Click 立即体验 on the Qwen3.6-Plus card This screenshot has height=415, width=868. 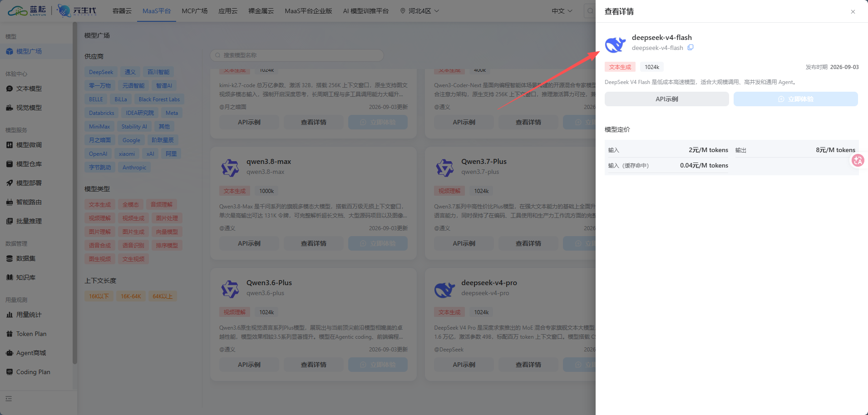378,365
